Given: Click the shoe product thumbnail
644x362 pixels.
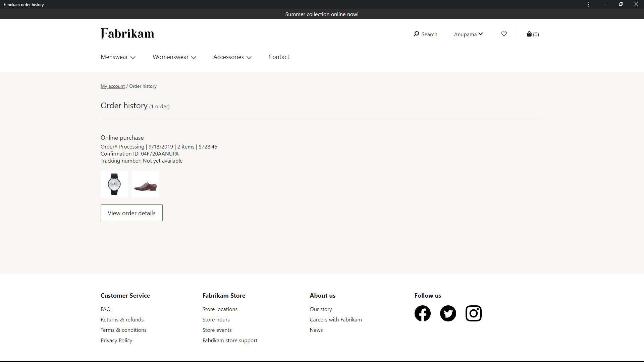Looking at the screenshot, I should [x=145, y=184].
